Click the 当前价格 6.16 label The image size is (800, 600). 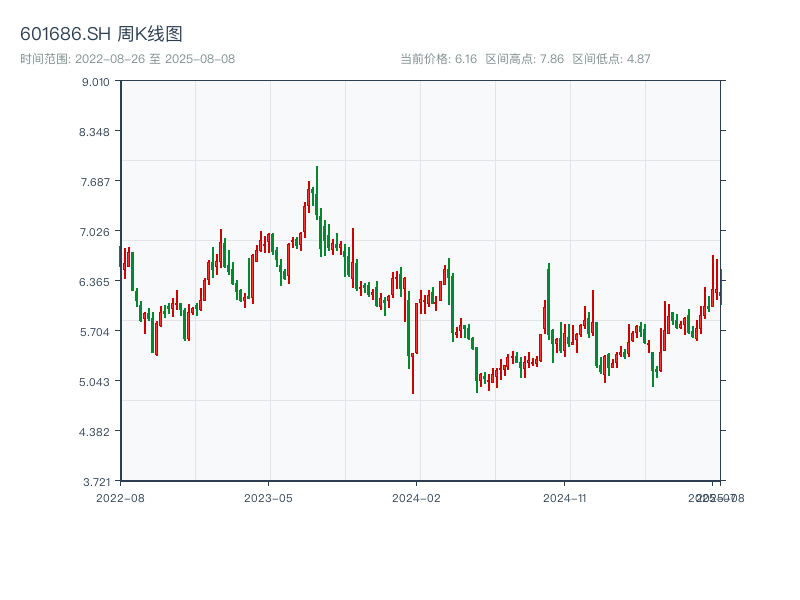(x=438, y=59)
